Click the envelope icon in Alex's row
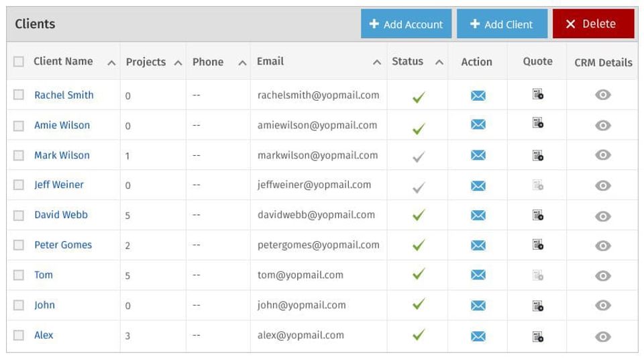644x358 pixels. 478,336
